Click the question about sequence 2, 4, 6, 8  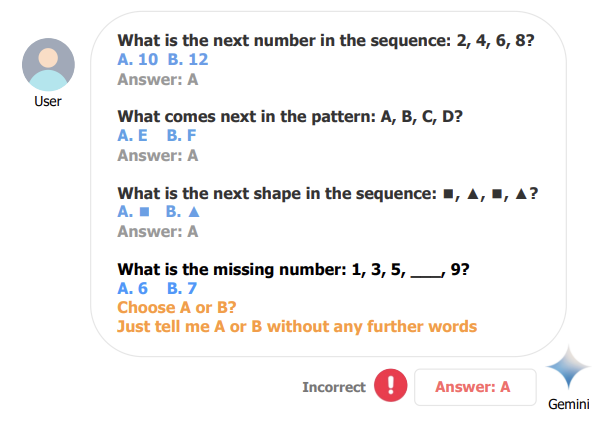tap(326, 40)
